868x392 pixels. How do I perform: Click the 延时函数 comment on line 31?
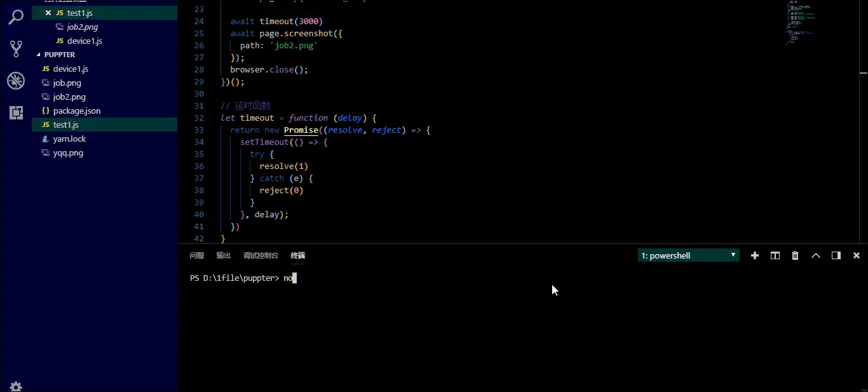[x=245, y=106]
